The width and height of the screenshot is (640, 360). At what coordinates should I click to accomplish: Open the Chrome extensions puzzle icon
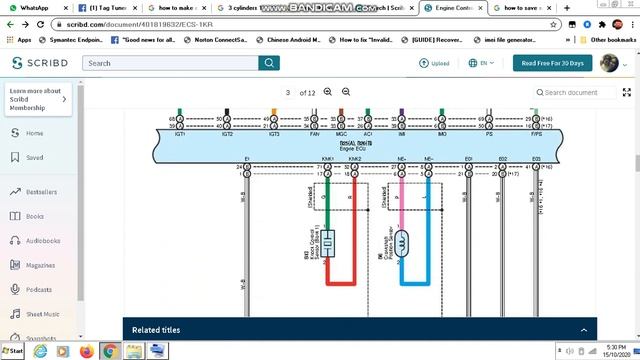tap(602, 24)
